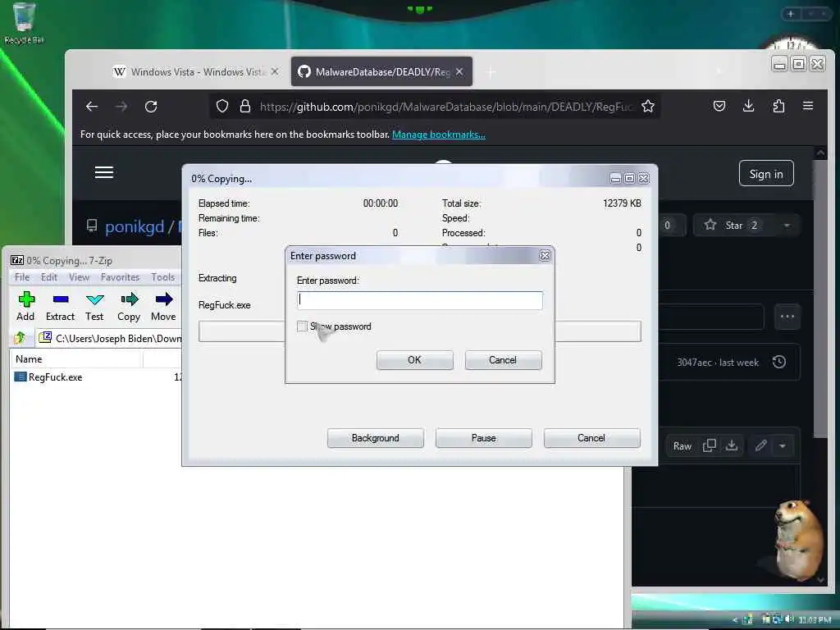Click into the password input field
Screen dimensions: 840x630
pyautogui.click(x=419, y=300)
